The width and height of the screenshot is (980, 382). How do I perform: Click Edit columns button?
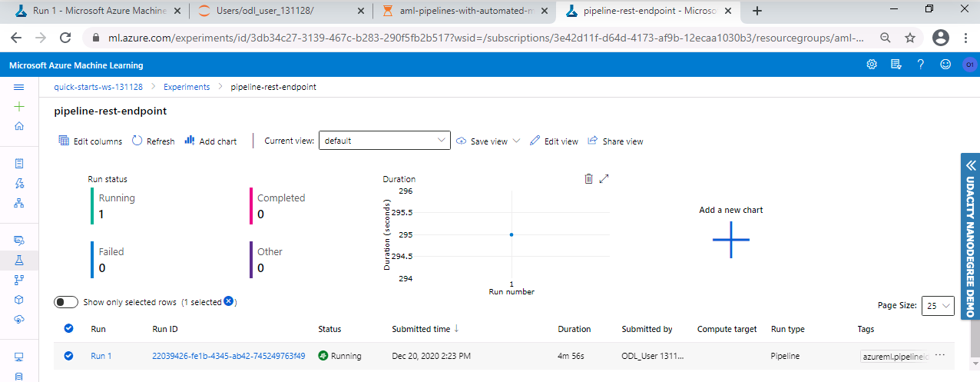pyautogui.click(x=90, y=141)
